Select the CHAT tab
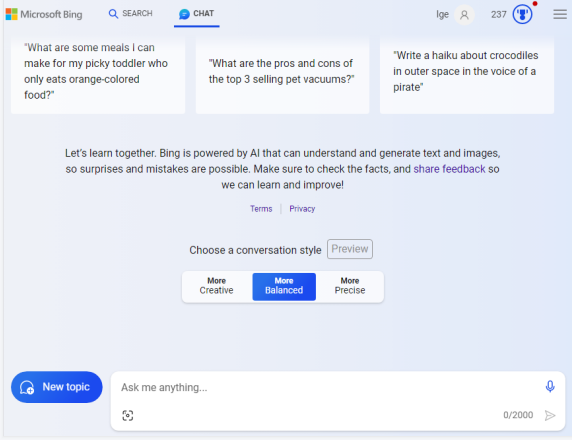This screenshot has height=440, width=572. point(197,14)
